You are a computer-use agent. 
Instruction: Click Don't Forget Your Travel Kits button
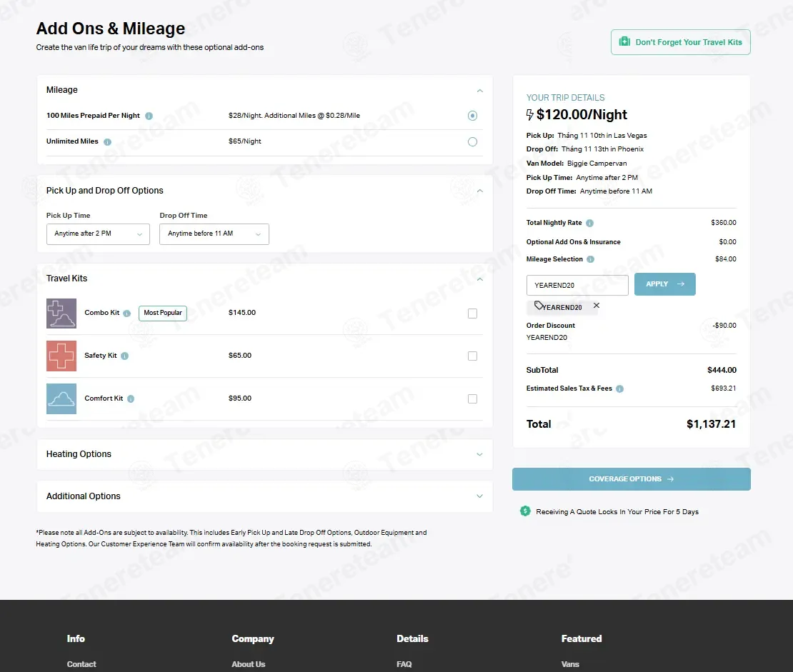click(680, 42)
